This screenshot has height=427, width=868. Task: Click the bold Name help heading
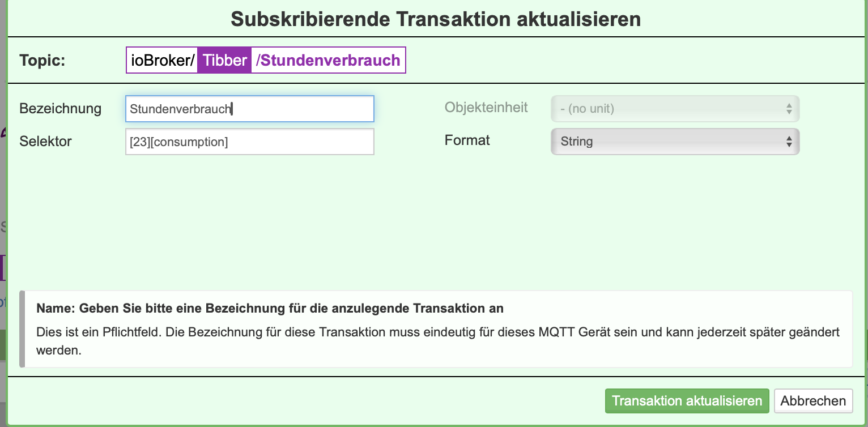[270, 309]
